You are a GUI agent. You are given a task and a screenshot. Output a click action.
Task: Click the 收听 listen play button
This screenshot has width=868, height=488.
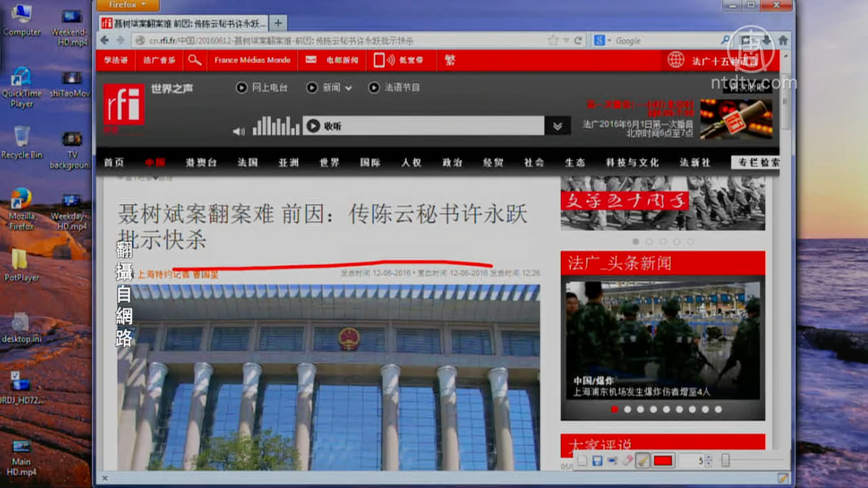point(313,126)
